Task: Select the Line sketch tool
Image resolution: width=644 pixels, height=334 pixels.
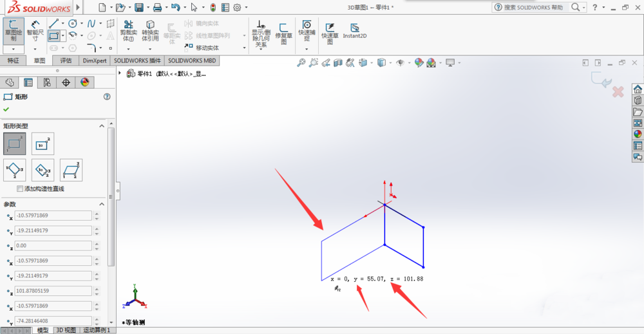Action: pos(54,23)
